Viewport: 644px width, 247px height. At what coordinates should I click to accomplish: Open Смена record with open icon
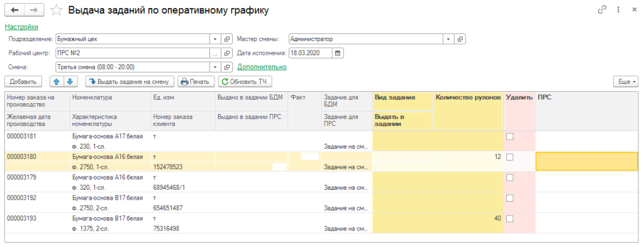[x=226, y=67]
